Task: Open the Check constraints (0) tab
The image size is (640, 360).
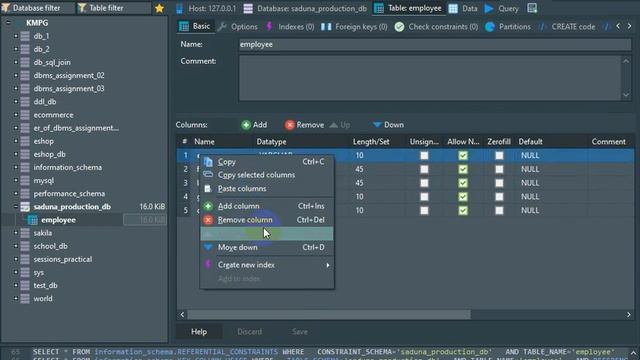Action: point(436,27)
